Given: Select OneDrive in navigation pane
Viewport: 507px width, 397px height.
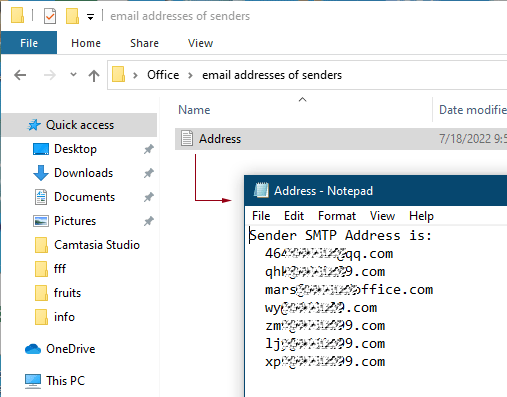Looking at the screenshot, I should click(71, 349).
